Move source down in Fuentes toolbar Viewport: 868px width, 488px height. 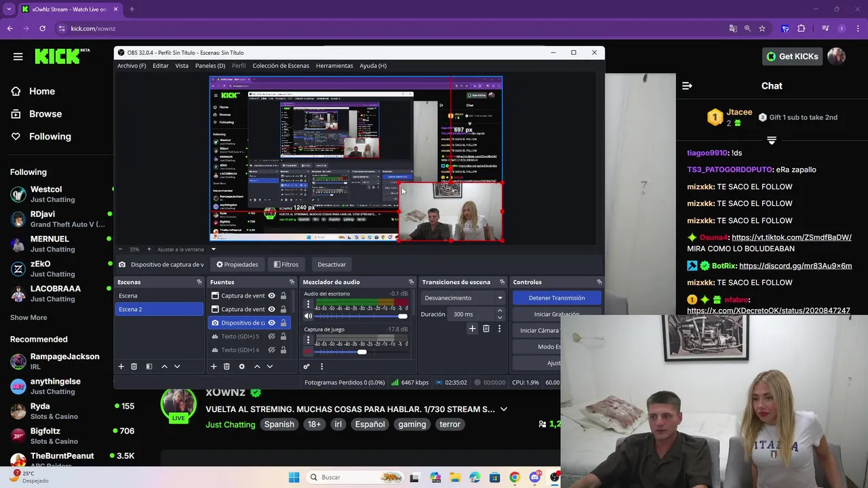[270, 367]
